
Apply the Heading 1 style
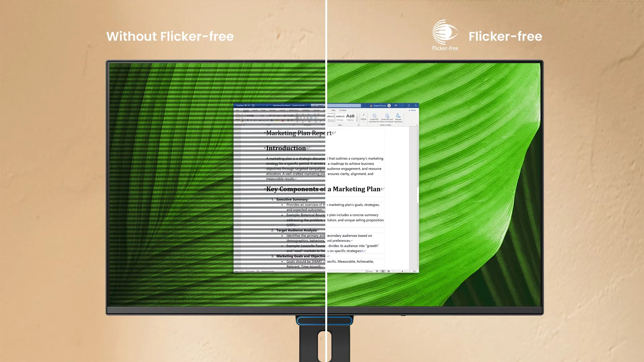(x=350, y=117)
